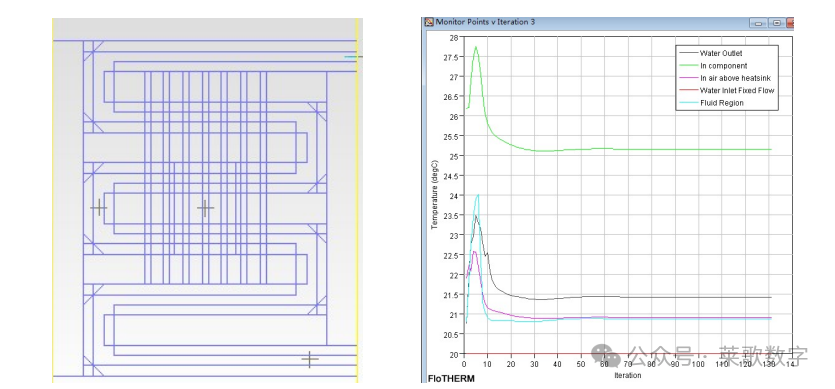Click the 'Iteration' axis label
This screenshot has height=389, width=835.
click(628, 375)
